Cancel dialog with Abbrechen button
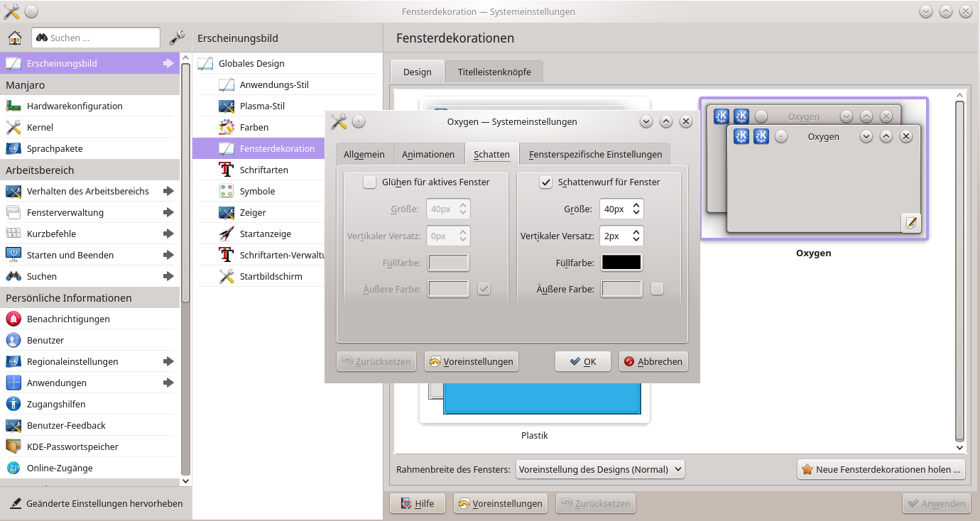The height and width of the screenshot is (521, 980). click(653, 361)
